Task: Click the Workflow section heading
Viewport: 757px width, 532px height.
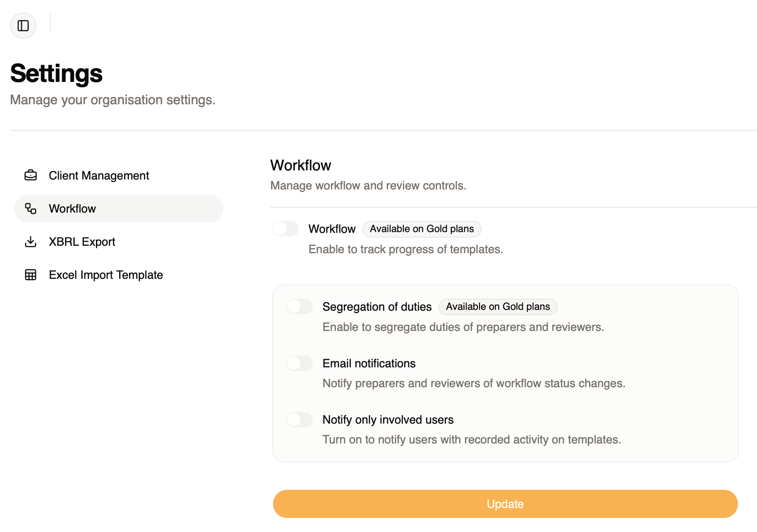Action: pyautogui.click(x=300, y=165)
